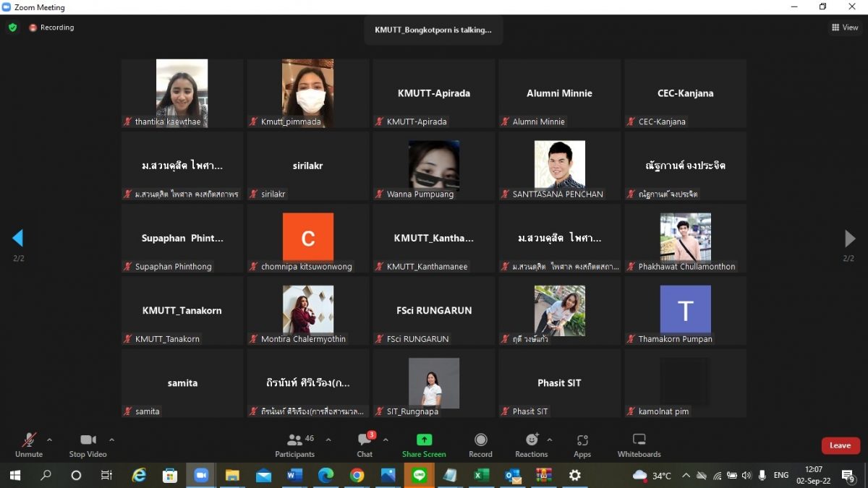Open Whiteboards
The width and height of the screenshot is (868, 488).
point(639,445)
